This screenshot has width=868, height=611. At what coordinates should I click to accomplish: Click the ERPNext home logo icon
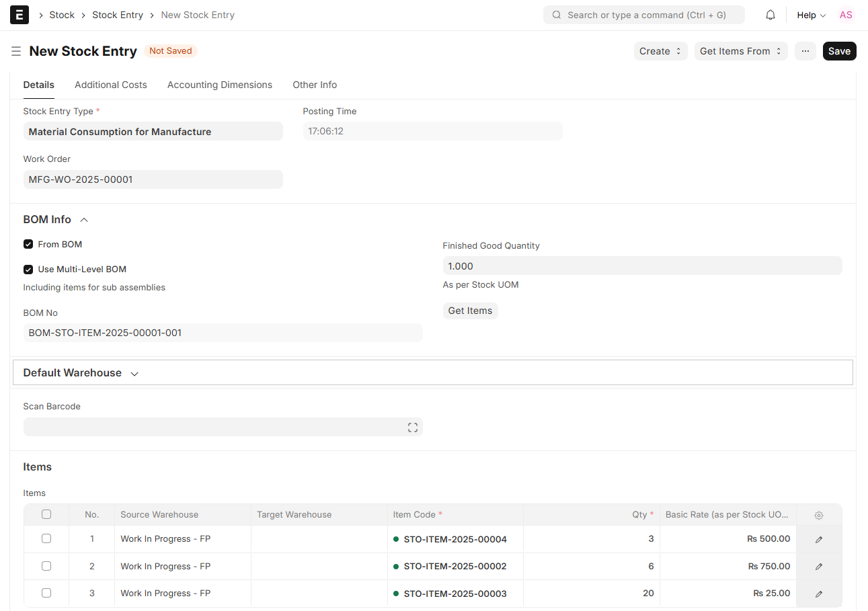19,15
